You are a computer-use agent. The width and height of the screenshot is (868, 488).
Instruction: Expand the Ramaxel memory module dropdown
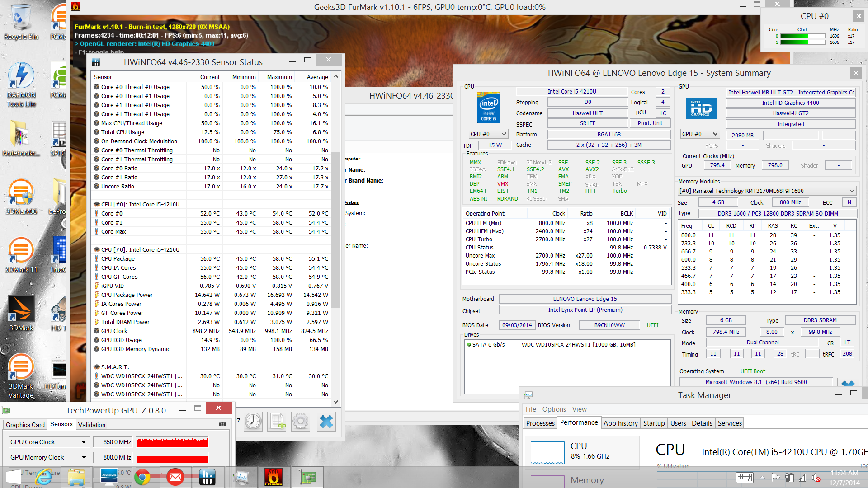[x=767, y=191]
